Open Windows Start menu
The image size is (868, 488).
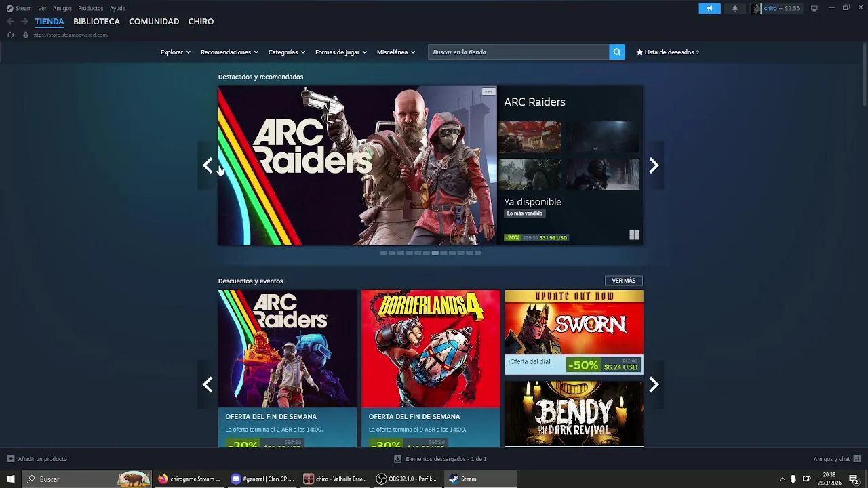tap(10, 479)
